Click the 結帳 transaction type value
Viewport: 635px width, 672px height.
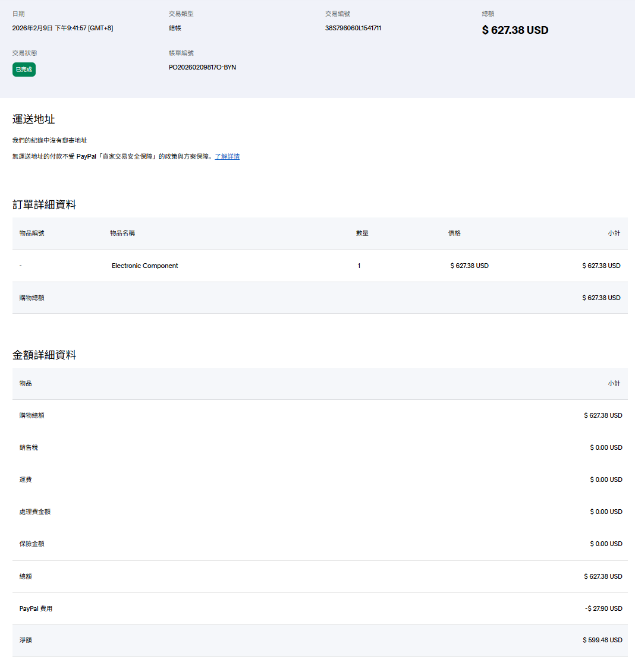point(175,28)
